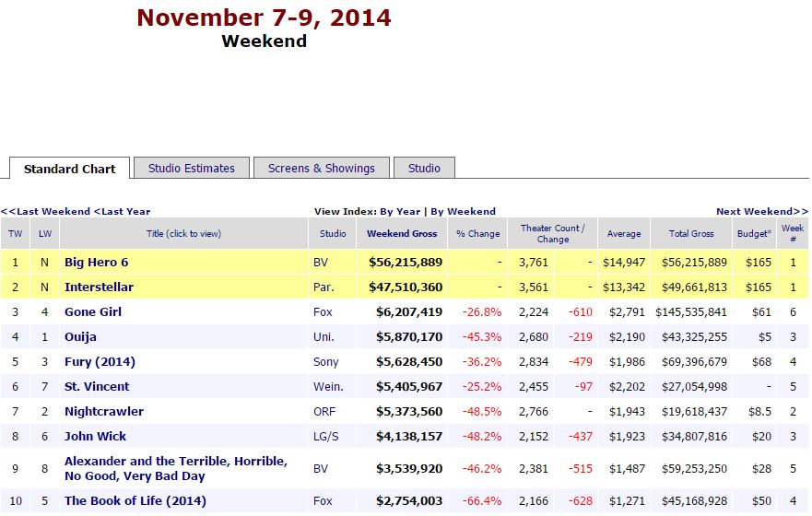The height and width of the screenshot is (516, 812).
Task: Open the Interstellar movie page
Action: [99, 287]
